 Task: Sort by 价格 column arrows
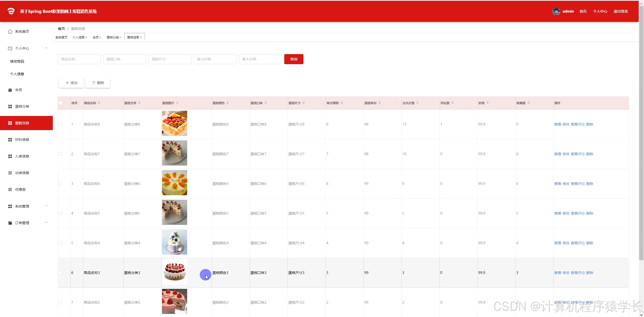click(x=488, y=103)
